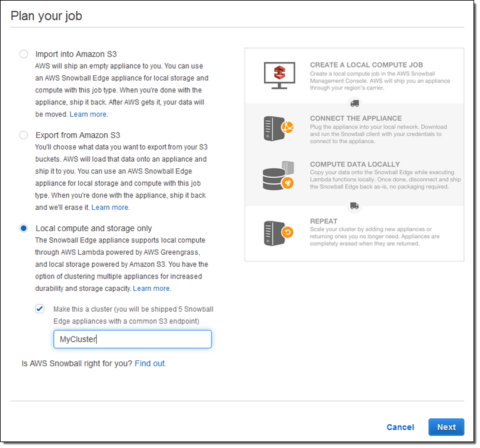Click the Plan your job title
The width and height of the screenshot is (480, 448).
point(46,16)
